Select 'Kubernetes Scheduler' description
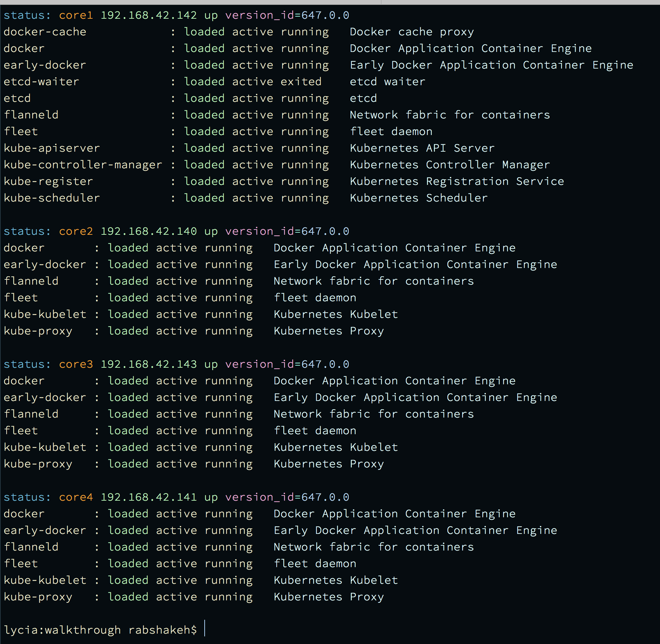Image resolution: width=660 pixels, height=644 pixels. click(419, 198)
